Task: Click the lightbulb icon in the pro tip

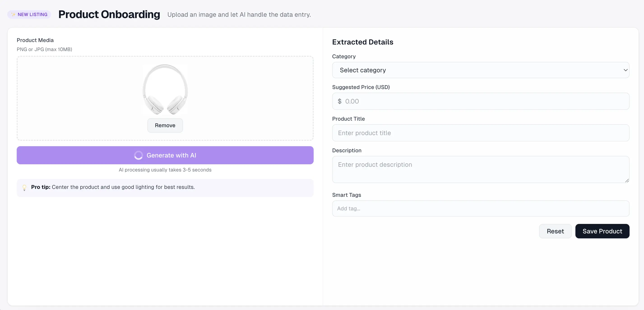Action: pyautogui.click(x=25, y=188)
